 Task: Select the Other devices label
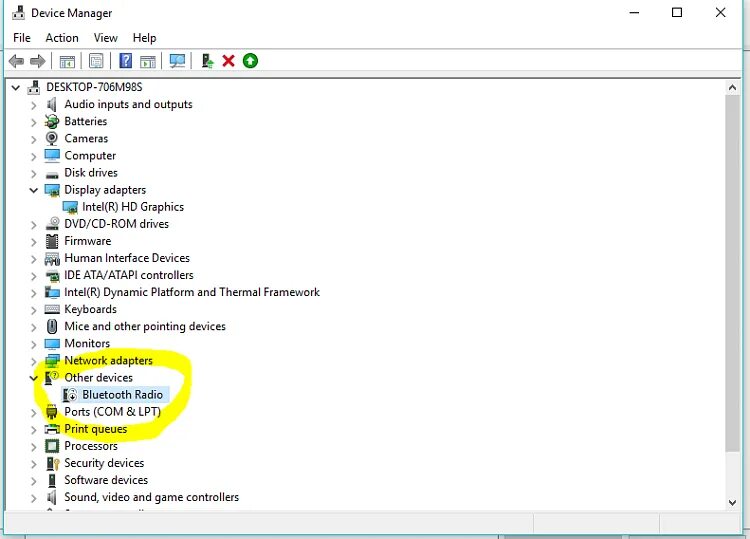(99, 377)
